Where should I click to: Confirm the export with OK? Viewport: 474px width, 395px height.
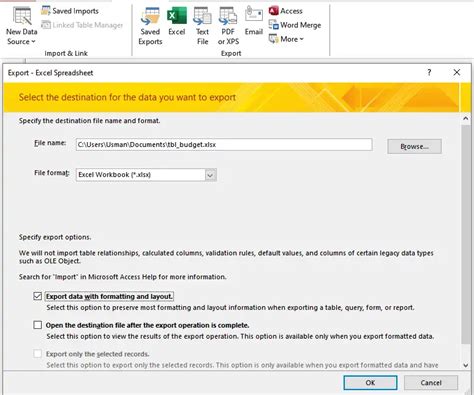pyautogui.click(x=370, y=383)
